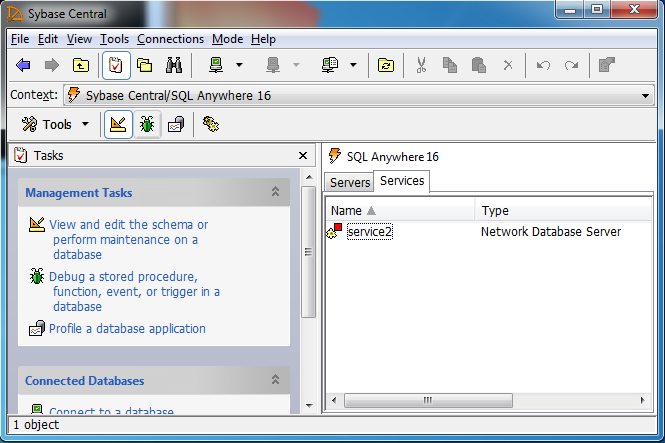Click the Properties toolbar icon
Image resolution: width=665 pixels, height=443 pixels.
click(x=606, y=65)
